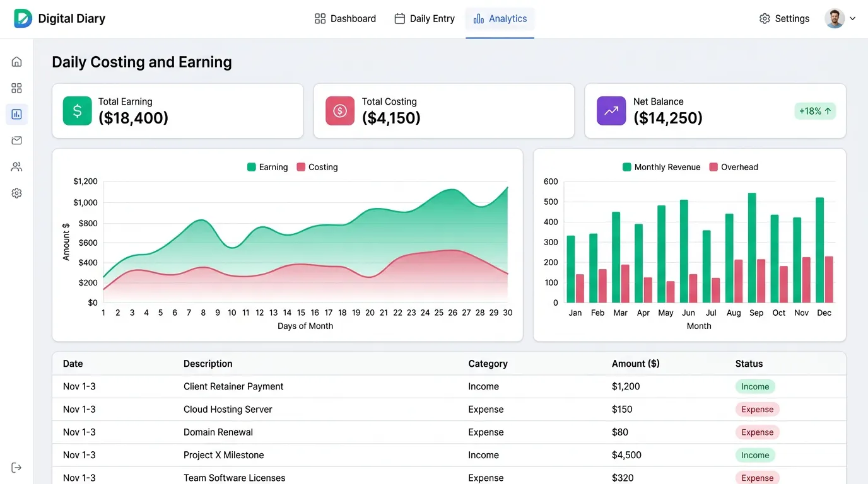Click the '$320' amount cell
The width and height of the screenshot is (868, 484).
point(623,478)
